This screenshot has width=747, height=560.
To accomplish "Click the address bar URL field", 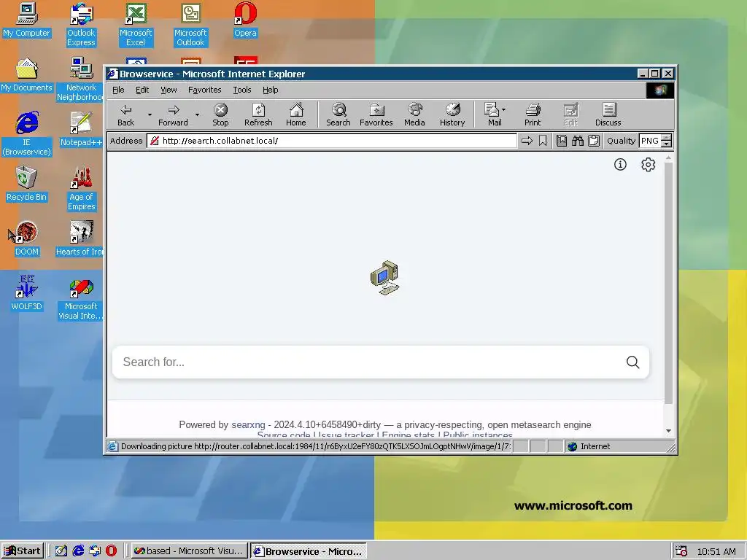I will coord(332,141).
